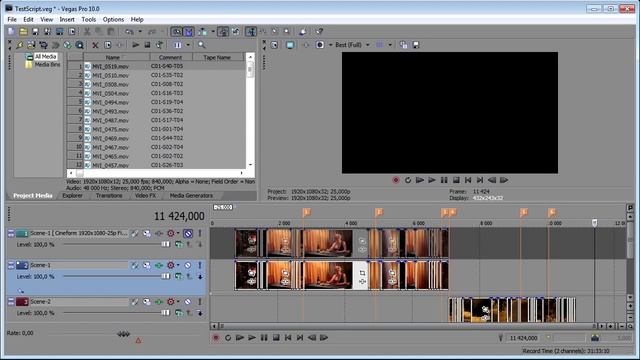Toggle mute on track 2 Scene-1
Screen dimensions: 640x360
coord(188,265)
